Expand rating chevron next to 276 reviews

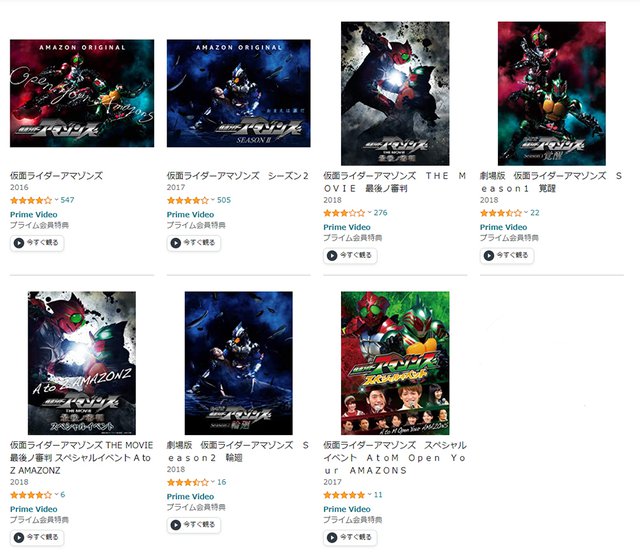[x=369, y=213]
